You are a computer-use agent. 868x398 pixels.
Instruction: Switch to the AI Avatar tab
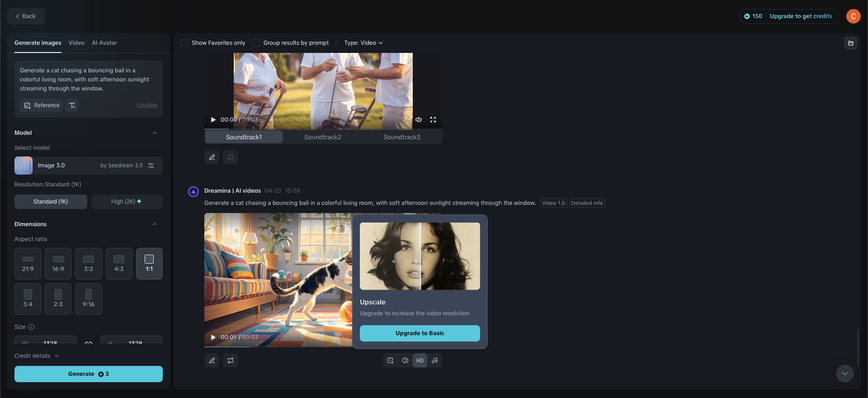pos(104,43)
